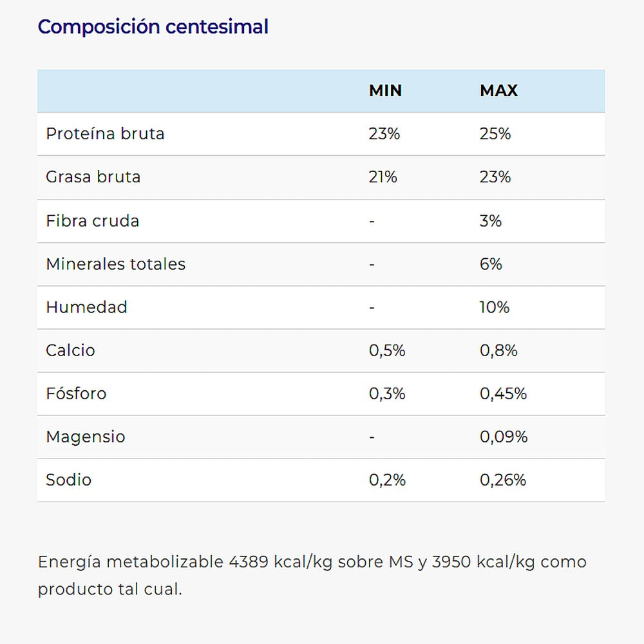Select the Grasa bruta row label
Viewport: 644px width, 644px height.
pos(93,177)
